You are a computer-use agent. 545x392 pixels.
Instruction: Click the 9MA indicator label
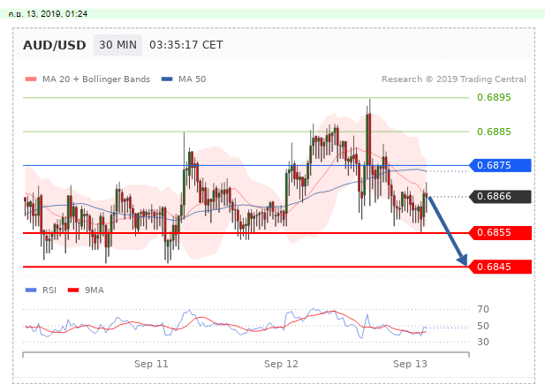pos(95,290)
